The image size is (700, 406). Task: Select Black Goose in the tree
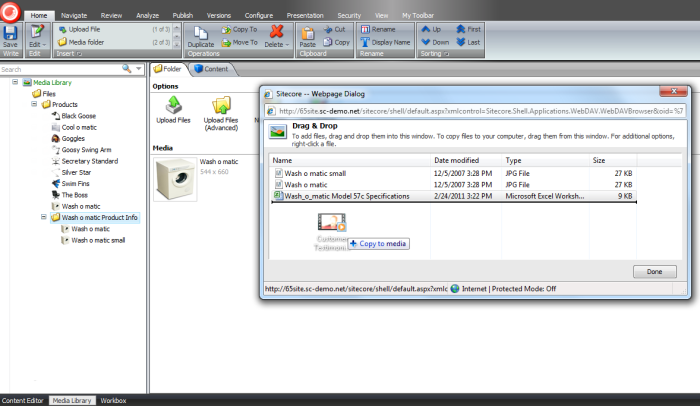pos(74,116)
